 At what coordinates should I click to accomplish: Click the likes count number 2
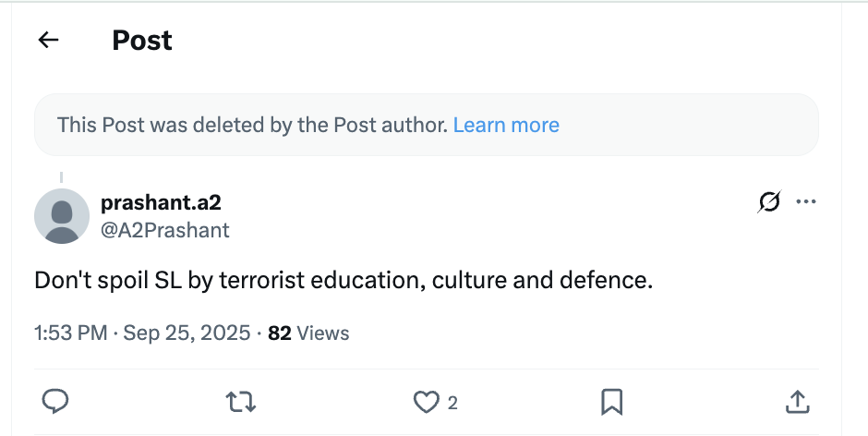coord(452,403)
